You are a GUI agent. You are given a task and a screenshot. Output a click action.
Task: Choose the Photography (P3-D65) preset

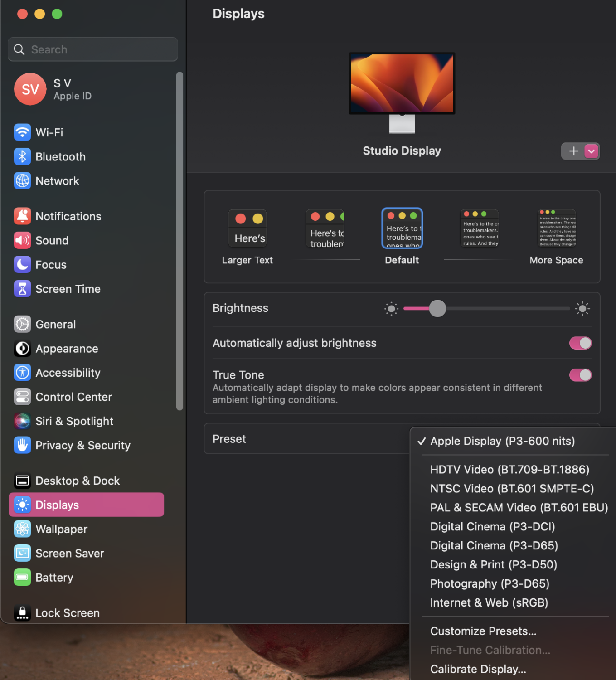(490, 583)
